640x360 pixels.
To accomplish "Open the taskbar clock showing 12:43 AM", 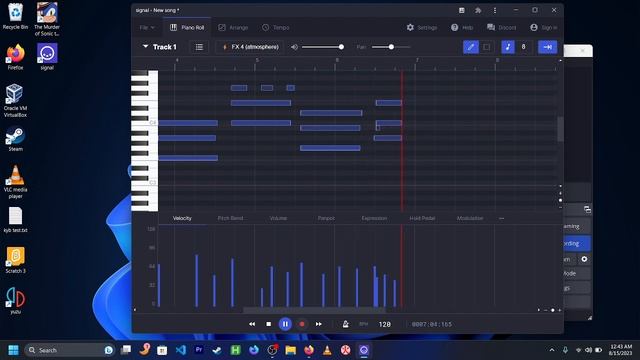I will click(620, 350).
